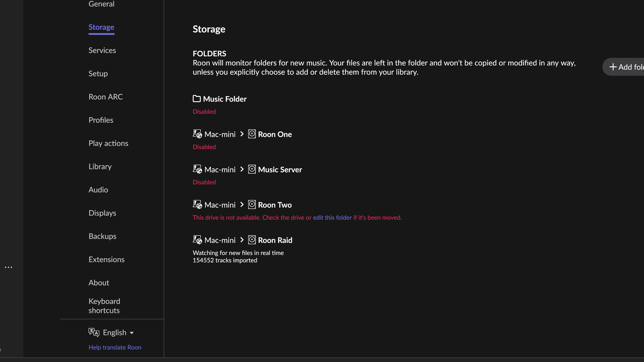Click the translate icon next to English
Screen dimensions: 644x362
coord(94,332)
